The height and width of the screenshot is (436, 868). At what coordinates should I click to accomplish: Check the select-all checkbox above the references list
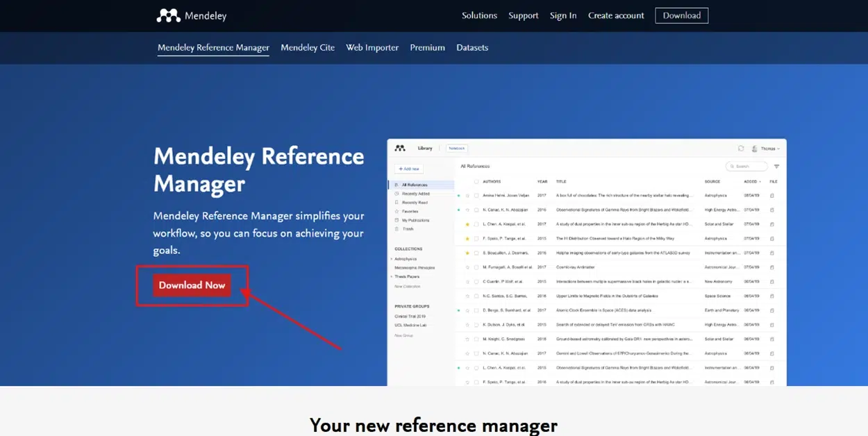click(476, 182)
